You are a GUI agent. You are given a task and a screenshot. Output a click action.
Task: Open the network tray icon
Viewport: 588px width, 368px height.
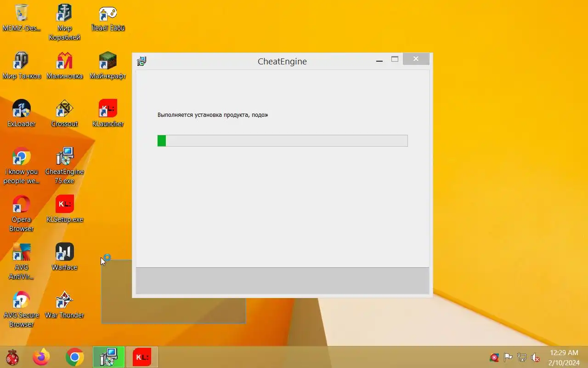[x=522, y=357]
